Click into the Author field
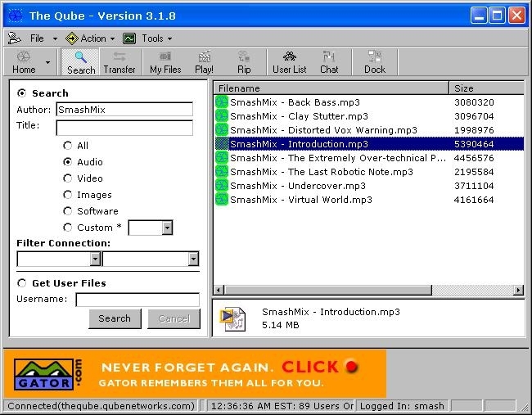 (124, 109)
